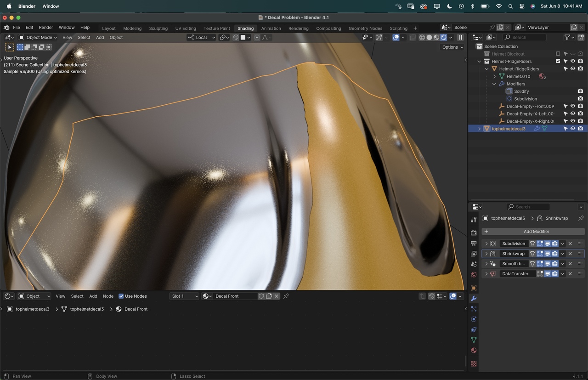Toggle Subdivision modifier viewport display
Viewport: 588px width, 380px height.
coord(548,244)
